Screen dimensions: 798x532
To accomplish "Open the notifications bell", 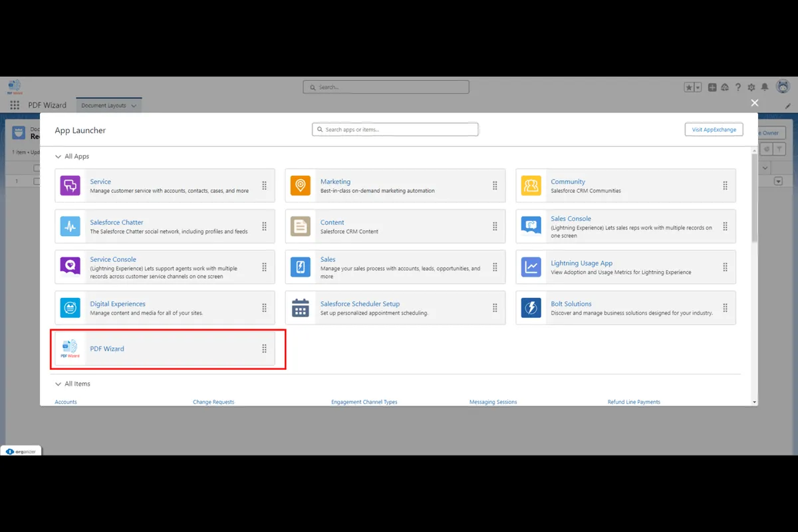I will pyautogui.click(x=765, y=87).
